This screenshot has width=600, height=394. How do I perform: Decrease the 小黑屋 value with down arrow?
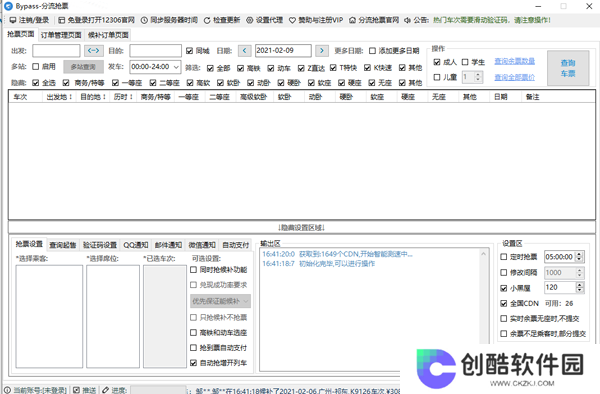(580, 290)
